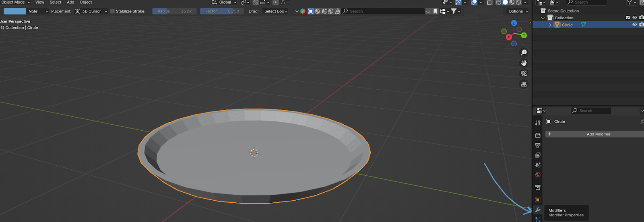Open the World properties tab

[538, 175]
